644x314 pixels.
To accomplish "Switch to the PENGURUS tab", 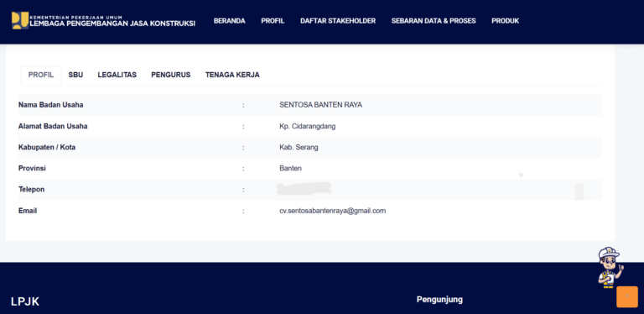I will (x=171, y=75).
